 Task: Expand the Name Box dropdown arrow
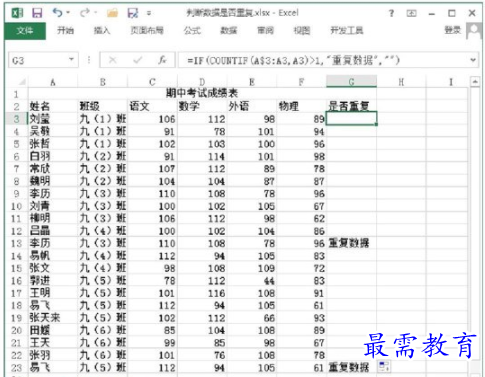pos(71,60)
